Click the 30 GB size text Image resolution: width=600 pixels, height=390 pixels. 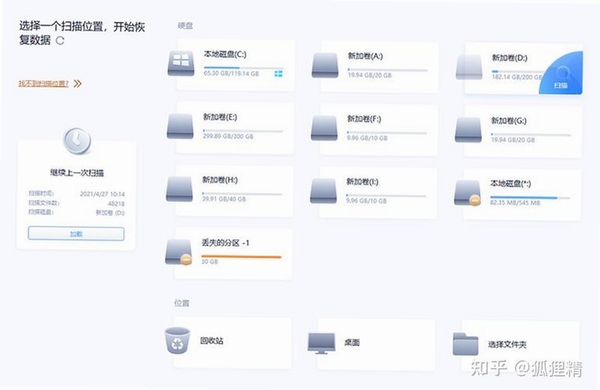point(210,262)
